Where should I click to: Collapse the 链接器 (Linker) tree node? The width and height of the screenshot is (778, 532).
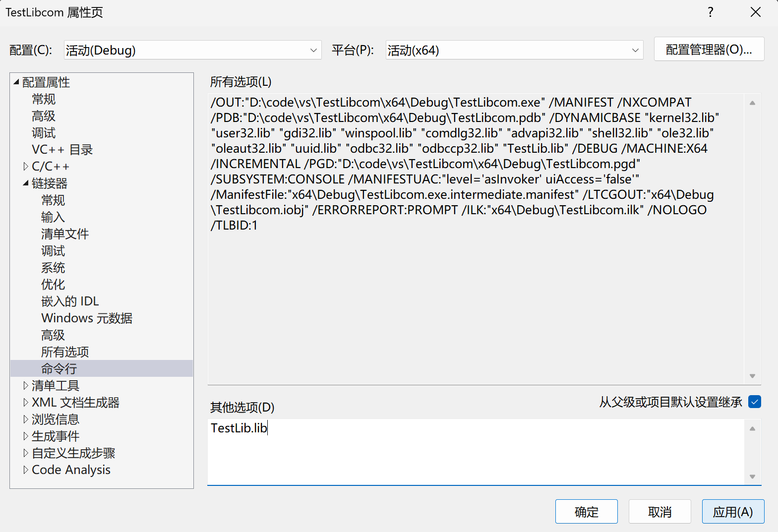coord(26,183)
